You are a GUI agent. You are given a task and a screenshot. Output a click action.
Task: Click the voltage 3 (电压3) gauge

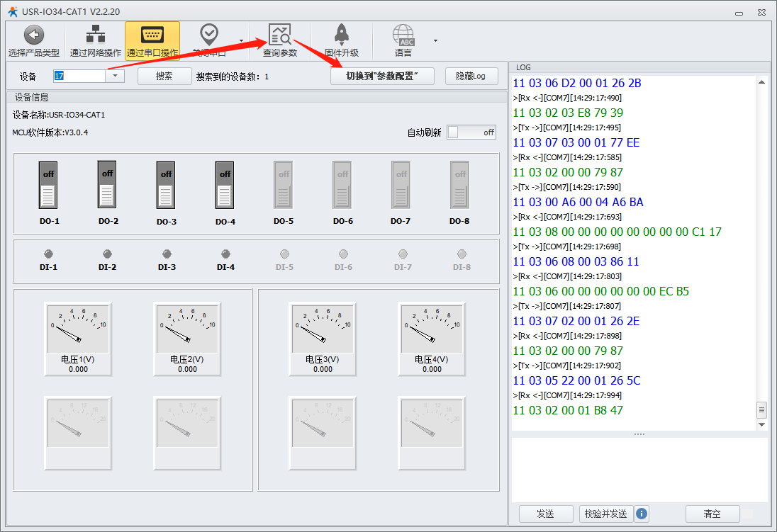coord(323,339)
